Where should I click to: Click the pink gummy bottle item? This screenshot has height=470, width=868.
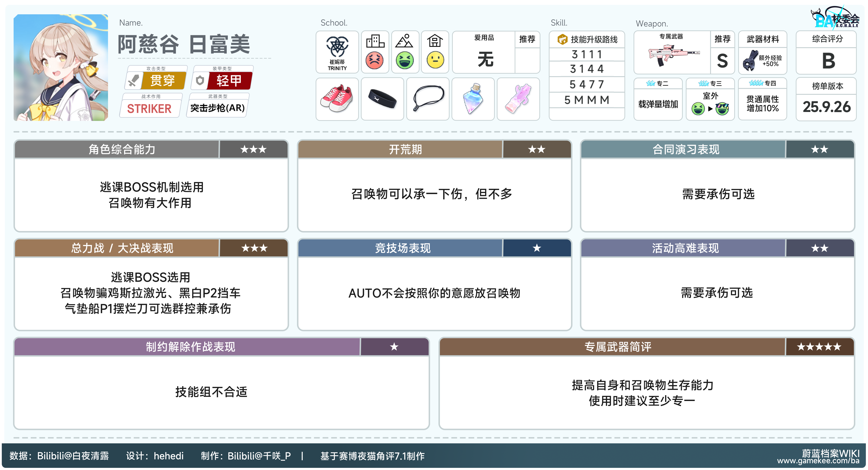(x=518, y=99)
